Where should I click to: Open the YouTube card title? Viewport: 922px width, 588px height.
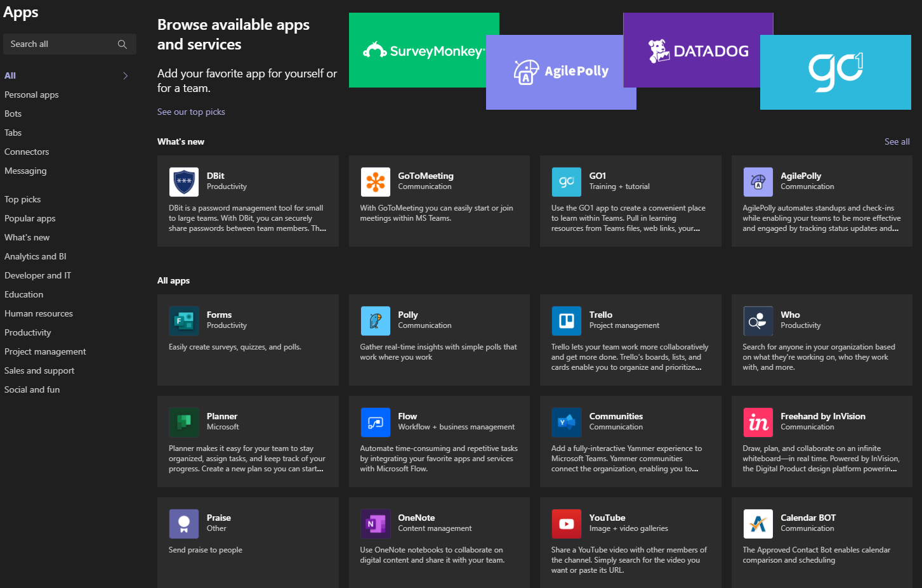click(607, 518)
